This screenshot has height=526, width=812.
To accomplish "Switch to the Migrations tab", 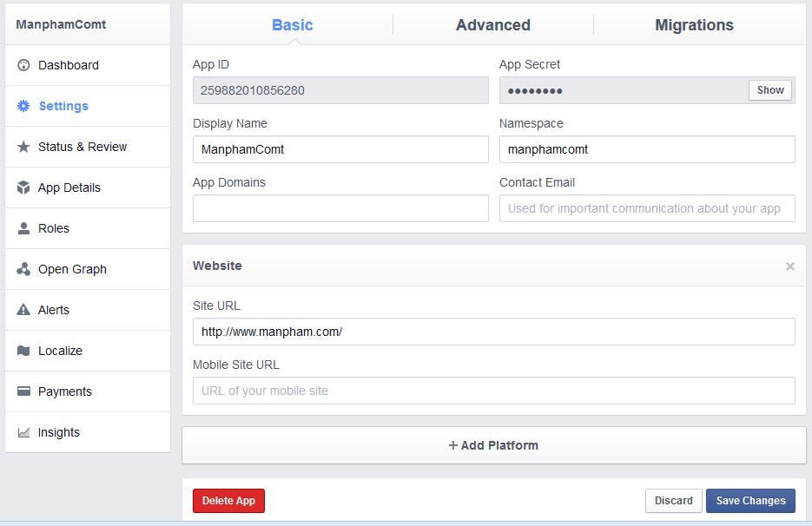I will [695, 25].
